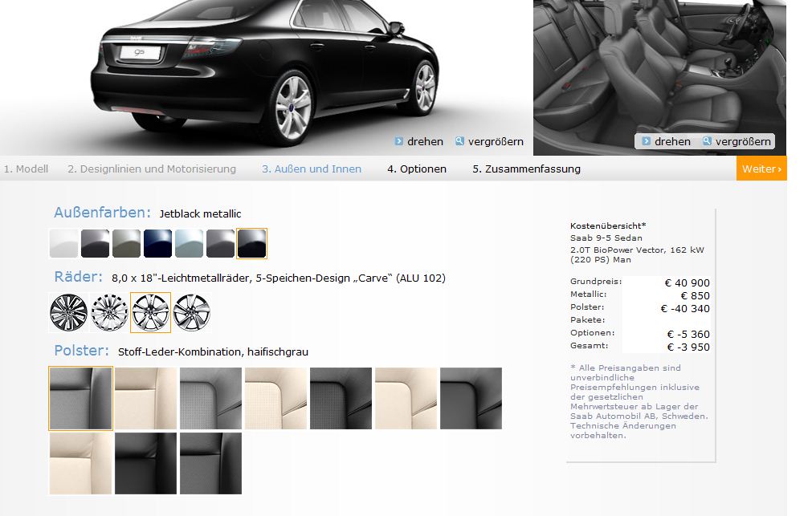Pick the grey perforated leather upholstery thumbnail
Viewport: 812px width, 516px height.
click(210, 399)
